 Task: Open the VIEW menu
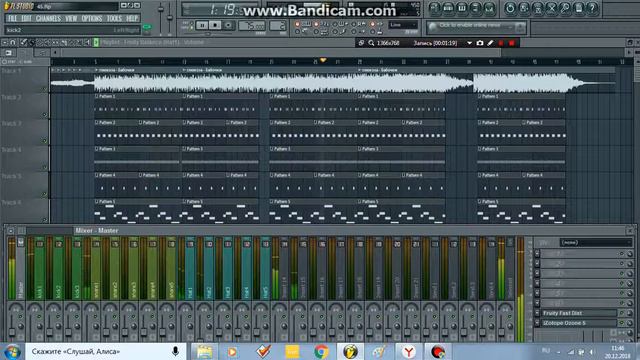71,18
